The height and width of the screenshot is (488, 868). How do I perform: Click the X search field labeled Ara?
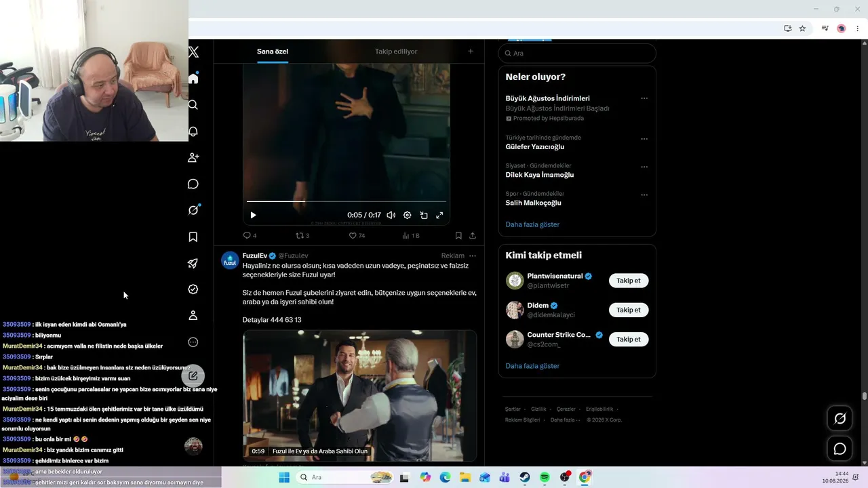point(577,54)
